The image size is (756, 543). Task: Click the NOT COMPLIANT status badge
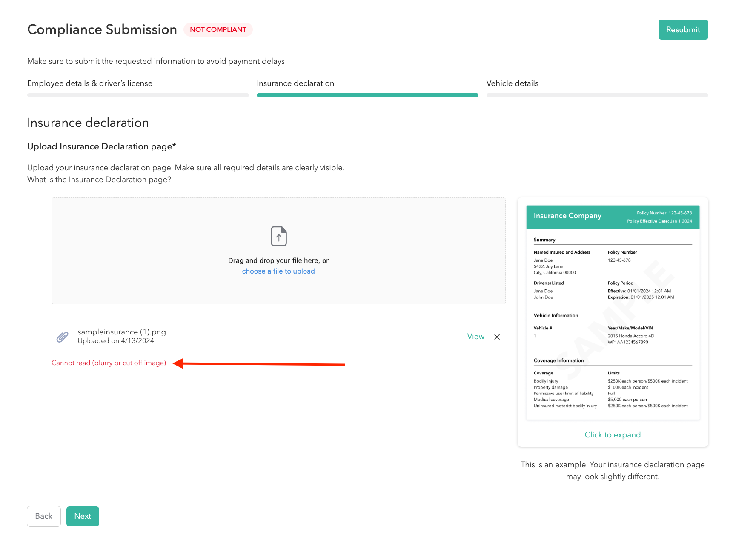pyautogui.click(x=218, y=30)
